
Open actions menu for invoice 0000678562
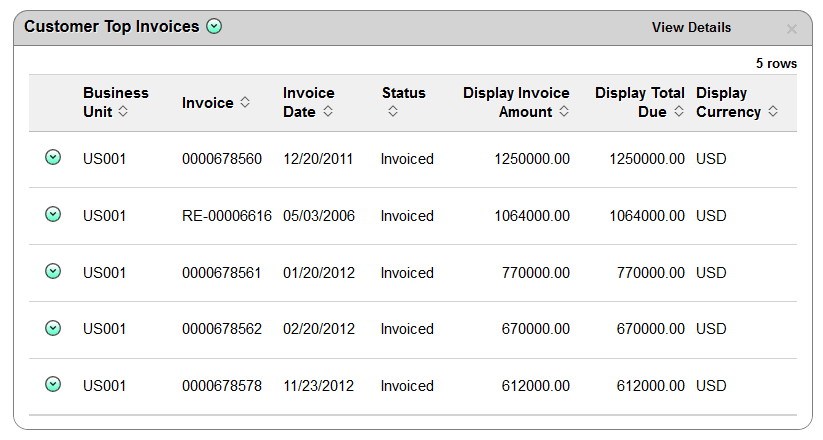click(53, 328)
